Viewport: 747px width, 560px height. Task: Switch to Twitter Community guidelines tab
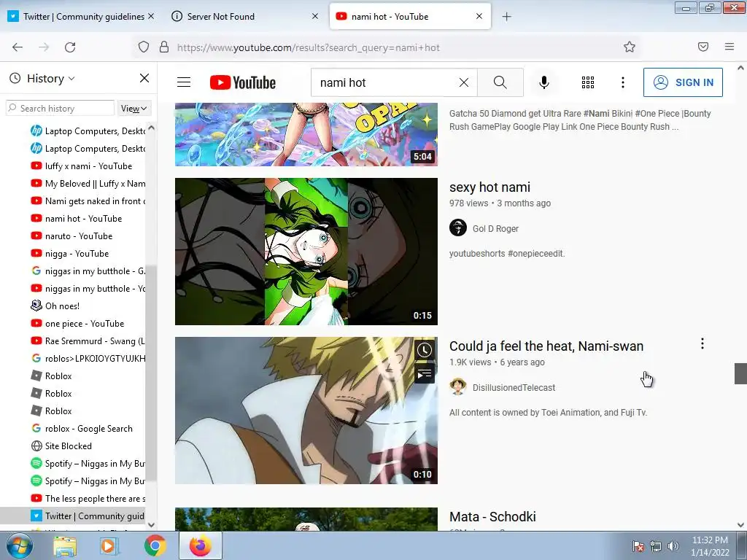[x=83, y=17]
